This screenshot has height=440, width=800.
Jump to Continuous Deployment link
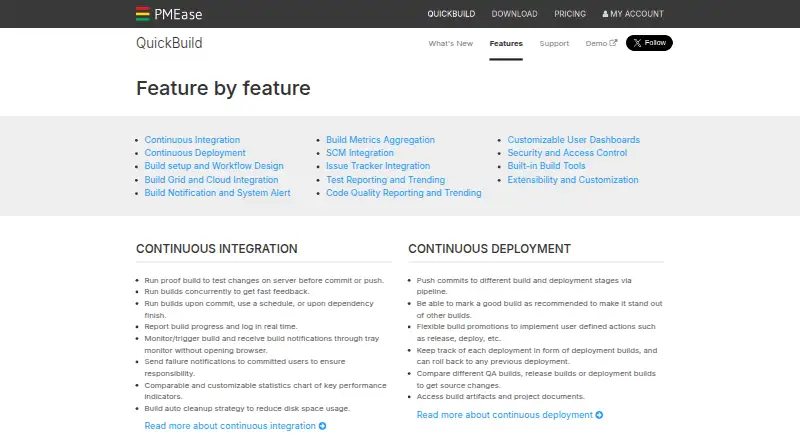coord(195,153)
